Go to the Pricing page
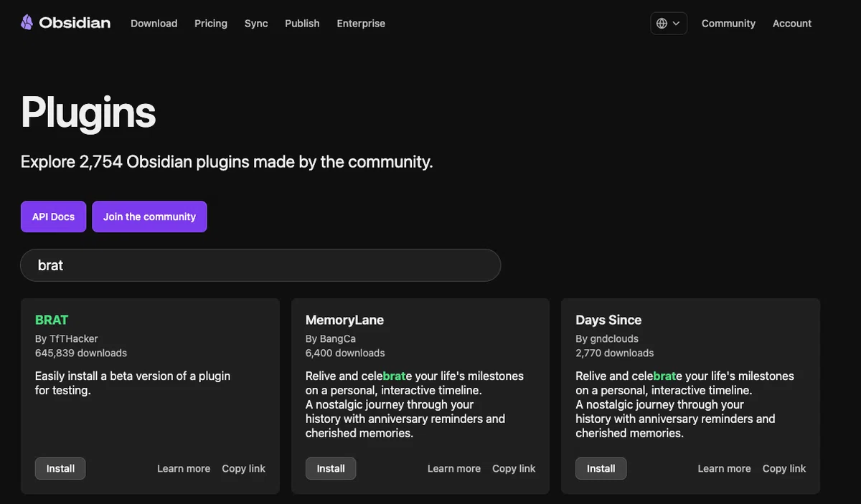861x504 pixels. pyautogui.click(x=211, y=23)
